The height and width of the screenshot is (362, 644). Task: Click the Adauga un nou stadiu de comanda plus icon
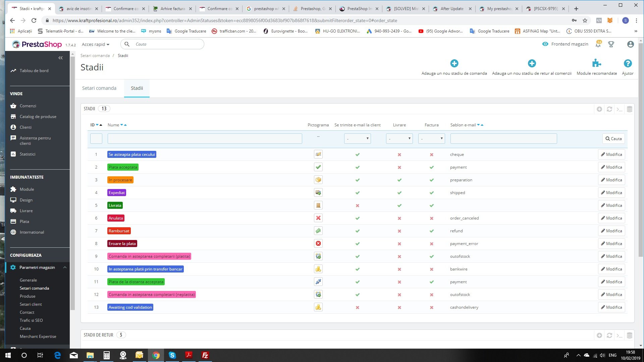[454, 63]
